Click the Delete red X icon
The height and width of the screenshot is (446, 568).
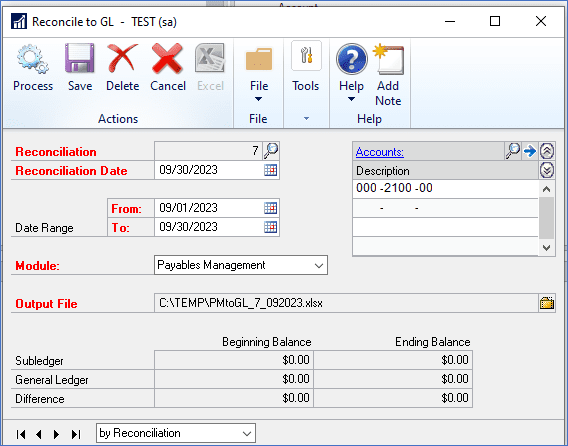pyautogui.click(x=122, y=58)
